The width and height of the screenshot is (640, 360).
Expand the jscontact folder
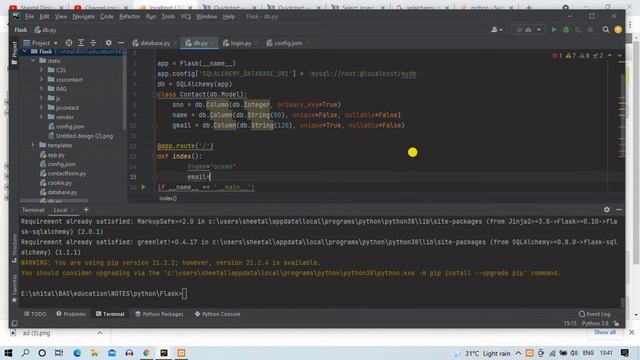tap(41, 108)
